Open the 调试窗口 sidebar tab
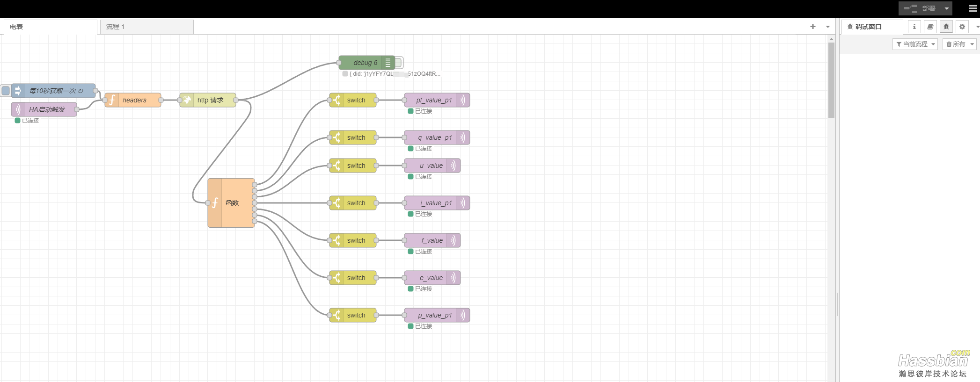This screenshot has width=980, height=382. point(872,27)
